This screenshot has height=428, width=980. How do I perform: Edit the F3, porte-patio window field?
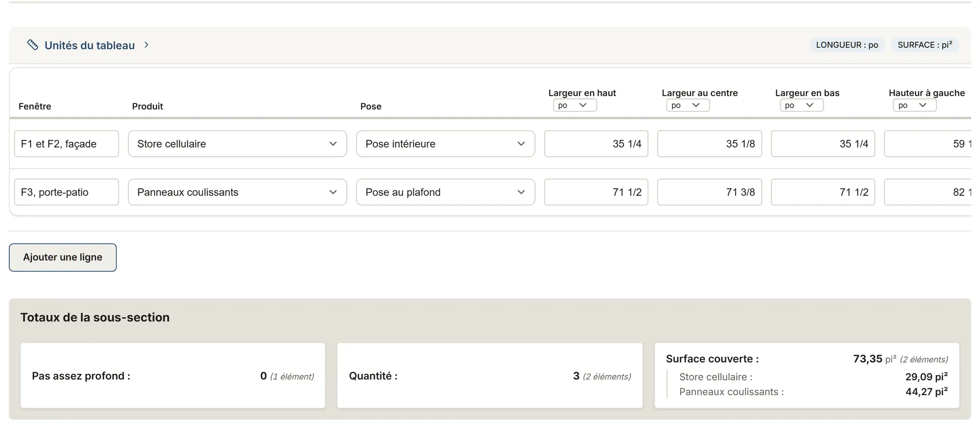tap(67, 192)
